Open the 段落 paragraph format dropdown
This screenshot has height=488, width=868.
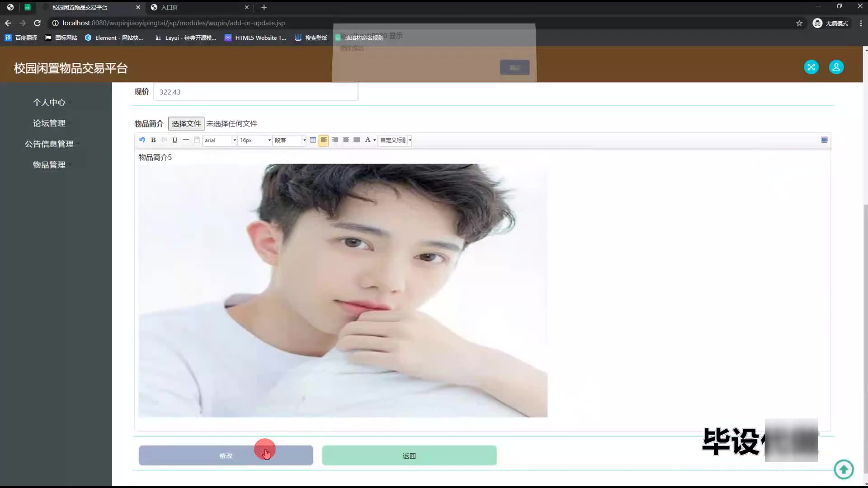tap(290, 140)
